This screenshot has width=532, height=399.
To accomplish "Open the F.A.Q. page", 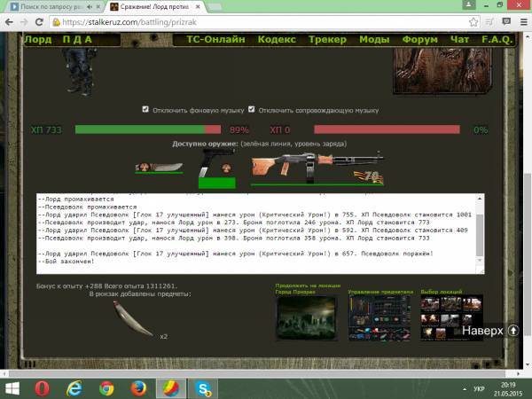I will 497,40.
